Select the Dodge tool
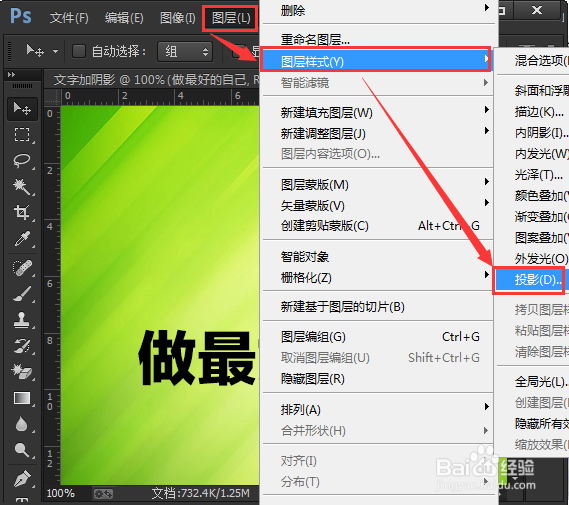The width and height of the screenshot is (569, 505). pos(22,450)
